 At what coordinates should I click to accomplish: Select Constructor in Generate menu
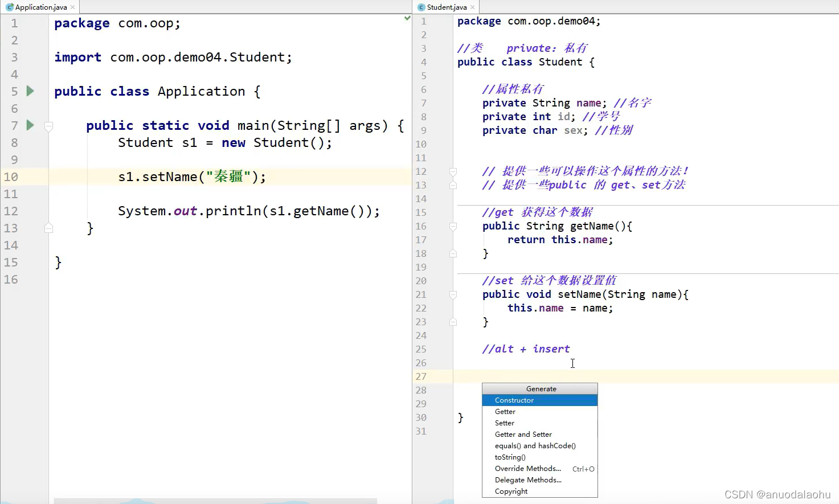(540, 400)
